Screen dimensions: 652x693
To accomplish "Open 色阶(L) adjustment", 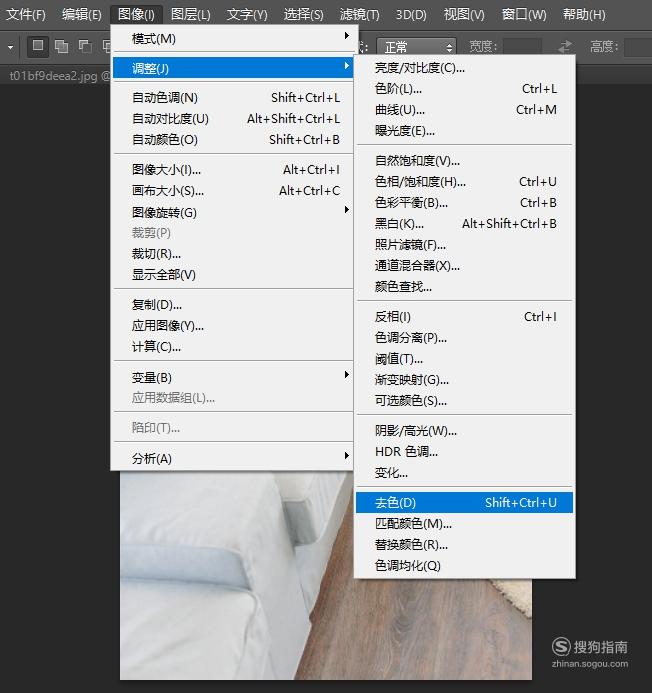I will click(x=464, y=89).
